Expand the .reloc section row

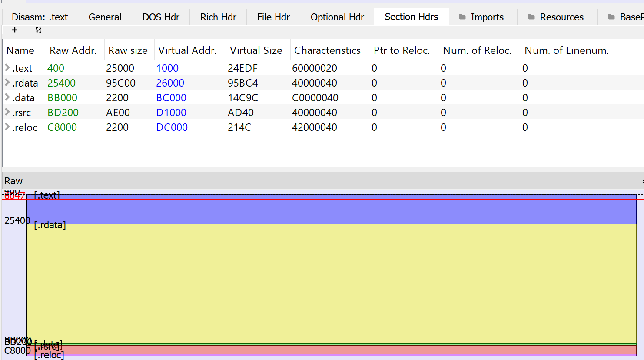click(7, 127)
